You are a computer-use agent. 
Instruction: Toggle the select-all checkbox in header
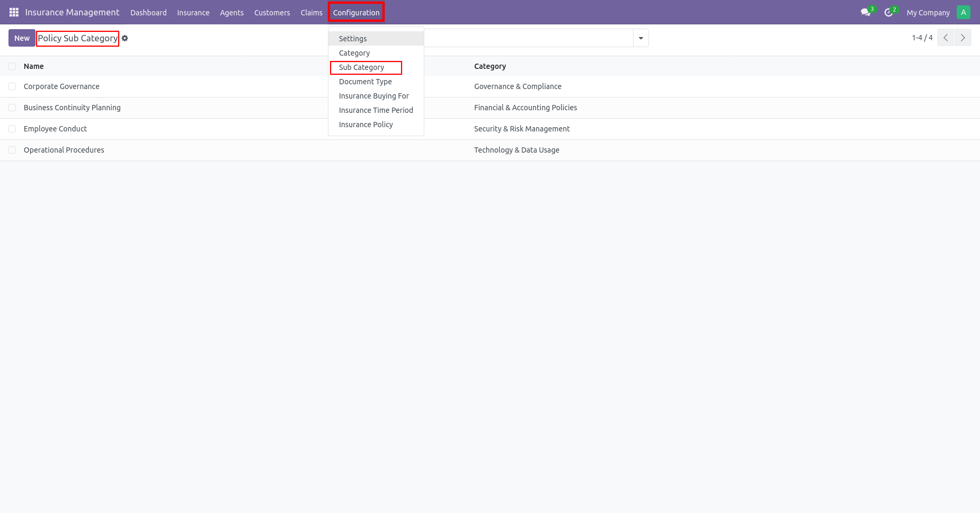12,66
